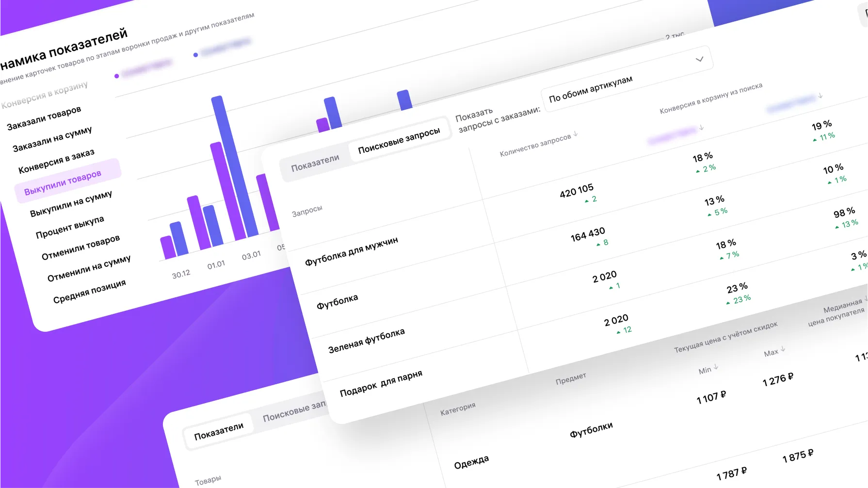Choose 'Средняя позиция' metric
The image size is (868, 488).
pos(89,292)
